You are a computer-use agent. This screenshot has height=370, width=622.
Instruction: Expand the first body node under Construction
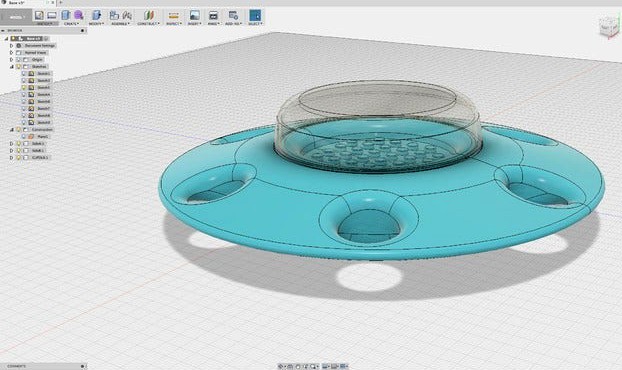12,144
